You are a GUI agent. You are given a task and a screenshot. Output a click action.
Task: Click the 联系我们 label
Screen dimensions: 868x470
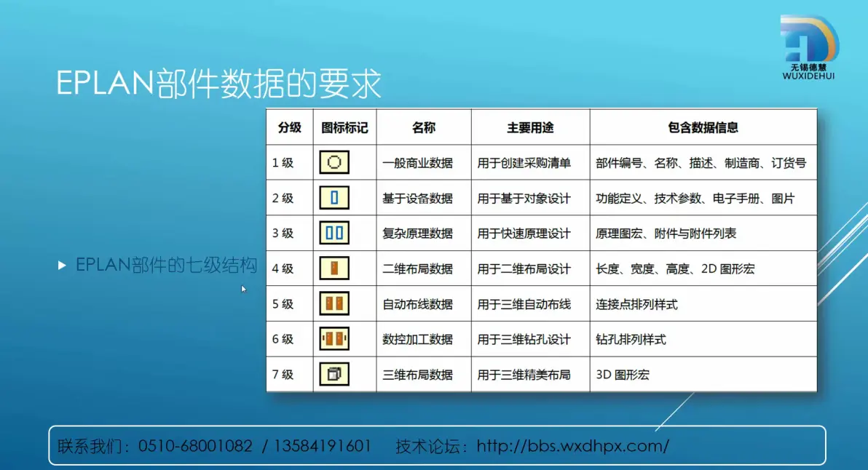click(92, 446)
